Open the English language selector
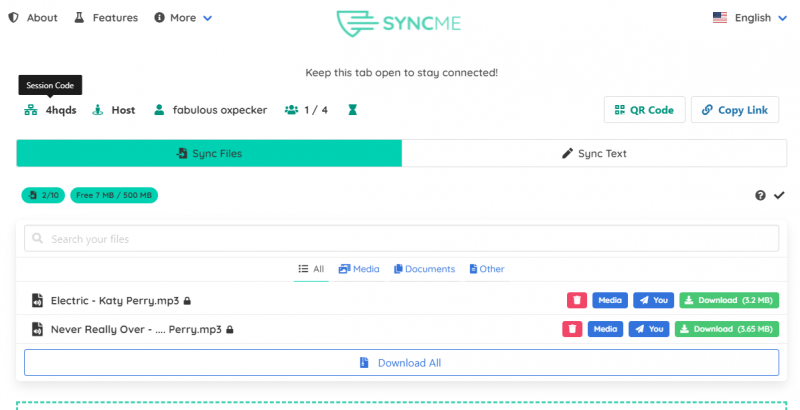This screenshot has width=800, height=410. [750, 18]
